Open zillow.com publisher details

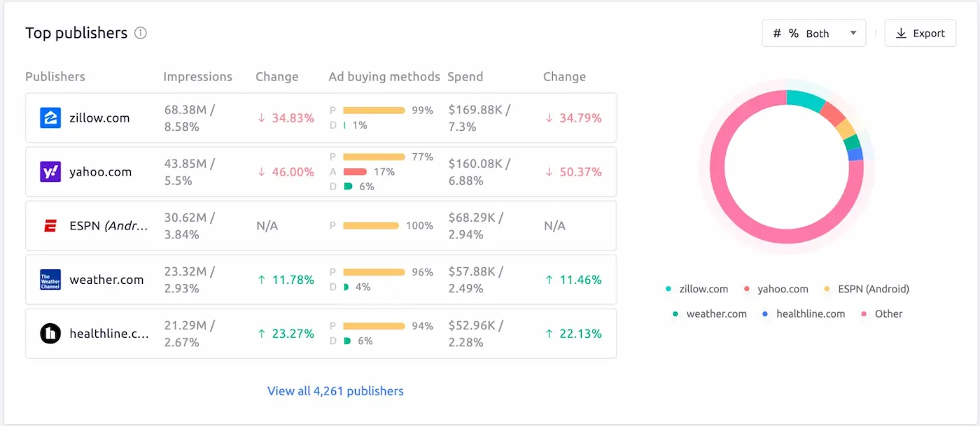[x=99, y=118]
